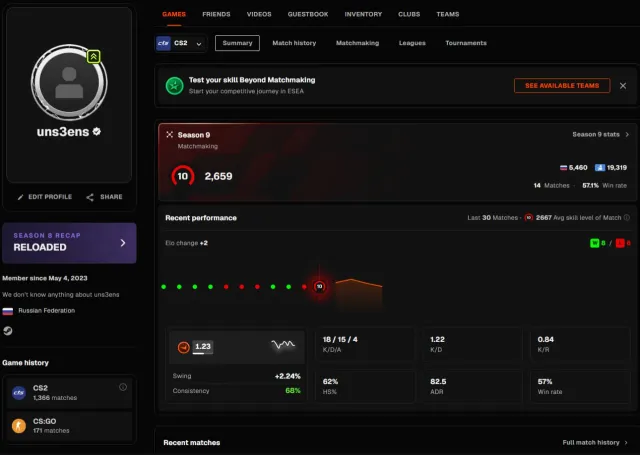The width and height of the screenshot is (640, 455).
Task: Open CS:GO 171 matches game history
Action: (68, 426)
